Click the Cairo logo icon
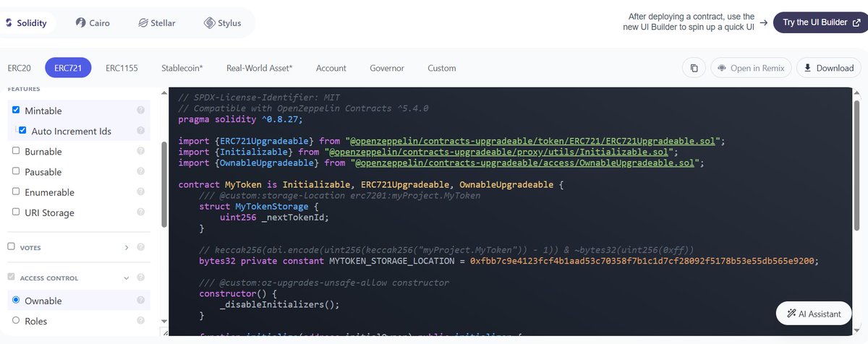The image size is (868, 344). (x=80, y=23)
